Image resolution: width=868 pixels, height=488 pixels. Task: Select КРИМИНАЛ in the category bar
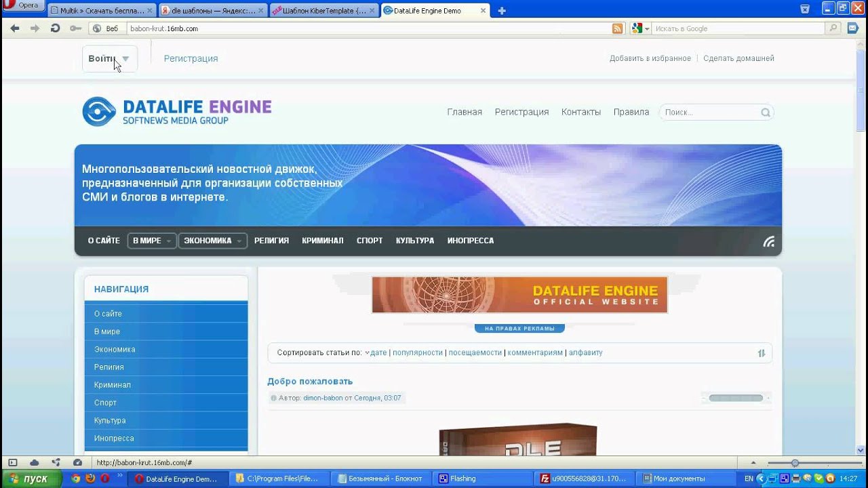(x=323, y=241)
